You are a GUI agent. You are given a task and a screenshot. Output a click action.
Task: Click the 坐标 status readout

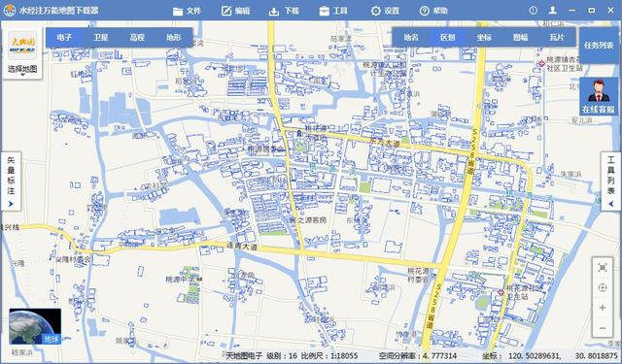(550, 355)
